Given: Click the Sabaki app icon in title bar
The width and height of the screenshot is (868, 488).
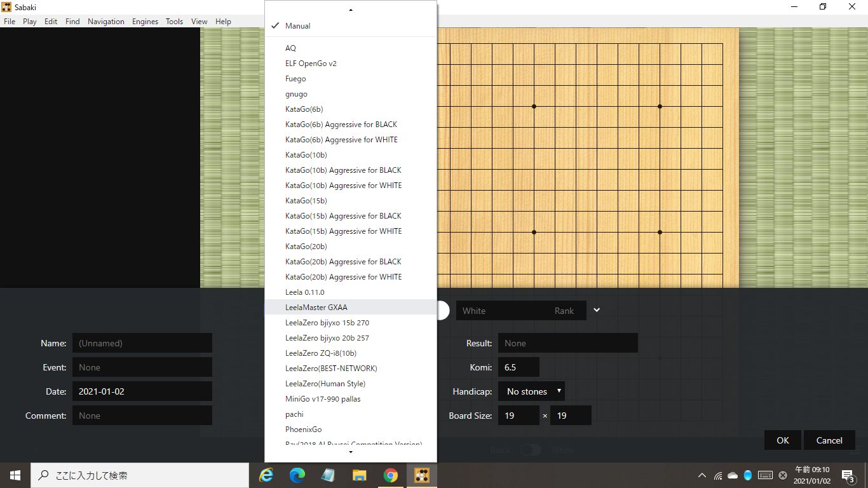Looking at the screenshot, I should [6, 7].
